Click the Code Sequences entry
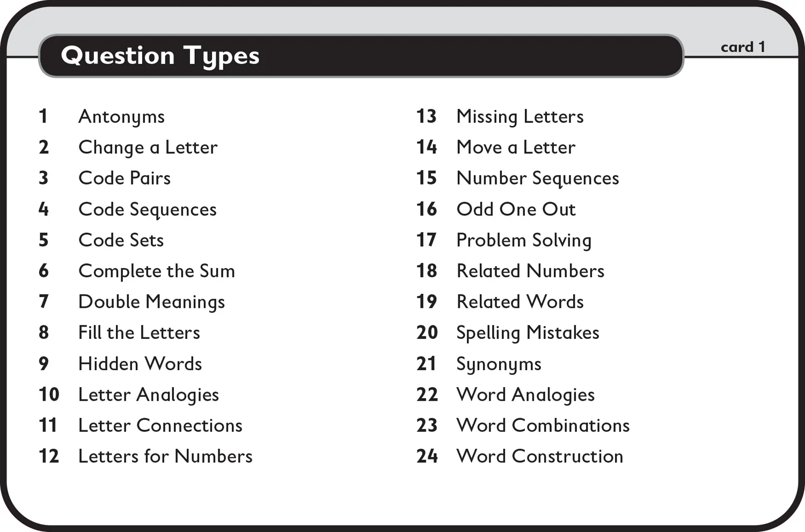The image size is (805, 532). click(x=148, y=210)
